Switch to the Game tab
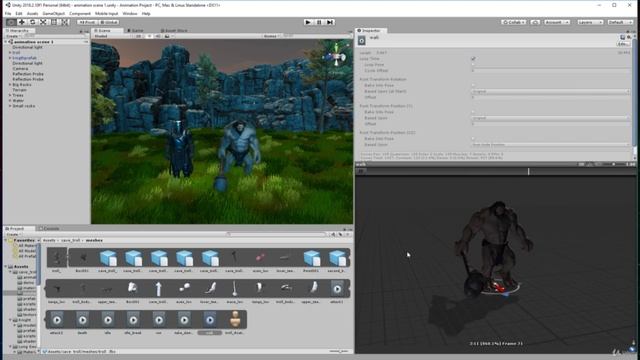640x360 pixels. [135, 31]
